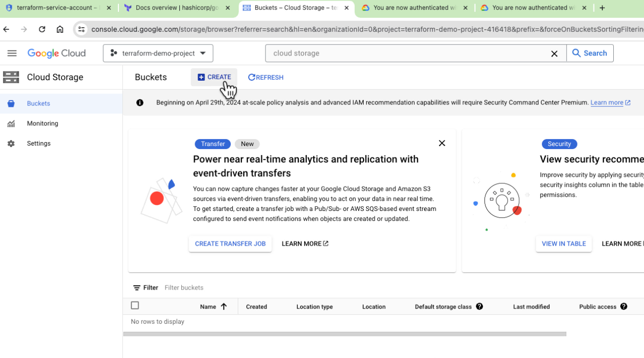
Task: Open the Security Command Center Learn more link
Action: (x=607, y=102)
